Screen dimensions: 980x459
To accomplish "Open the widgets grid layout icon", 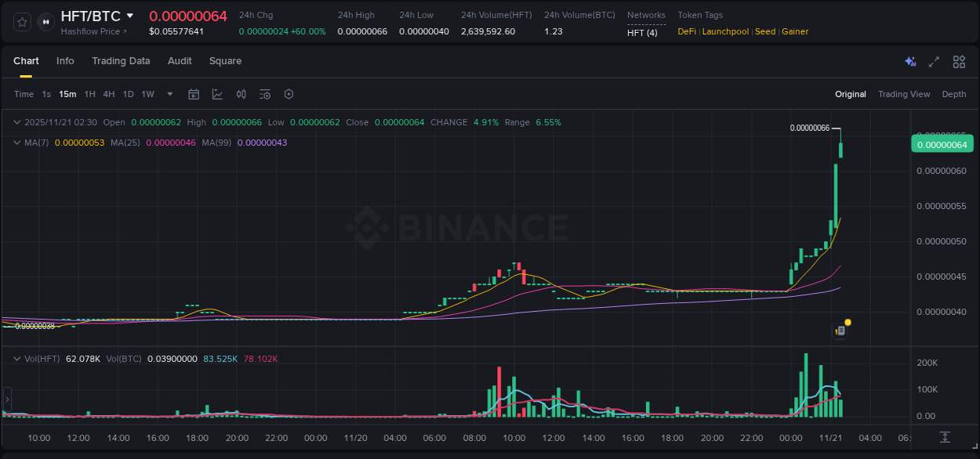I will pos(958,61).
